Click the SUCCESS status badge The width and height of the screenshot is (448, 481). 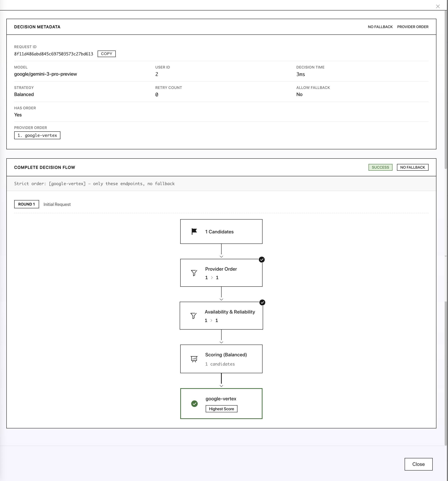click(380, 168)
